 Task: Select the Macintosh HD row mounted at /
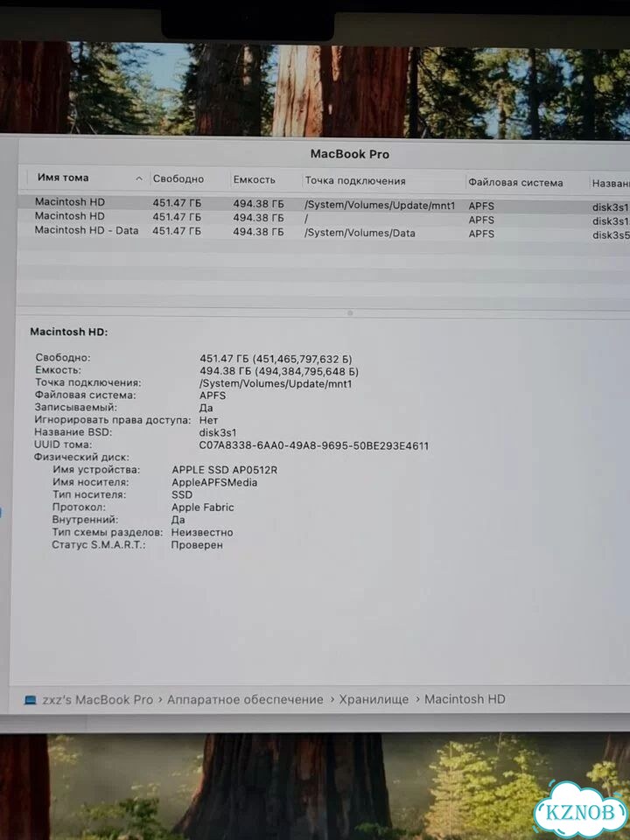click(324, 218)
